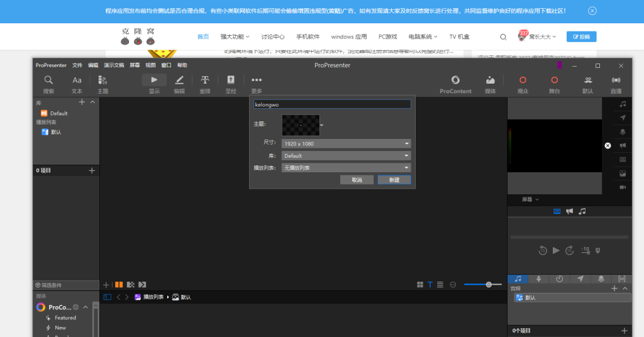The height and width of the screenshot is (337, 644).
Task: Add an item next to 0 项目
Action: point(92,170)
